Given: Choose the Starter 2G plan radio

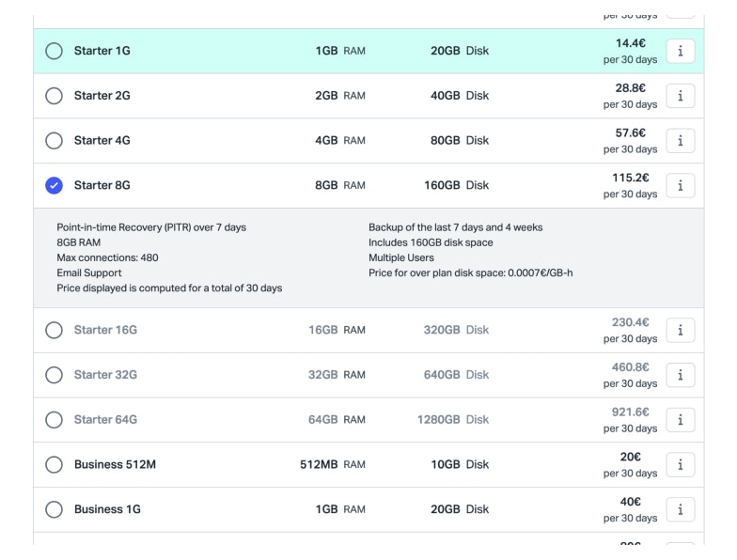Looking at the screenshot, I should pyautogui.click(x=55, y=96).
